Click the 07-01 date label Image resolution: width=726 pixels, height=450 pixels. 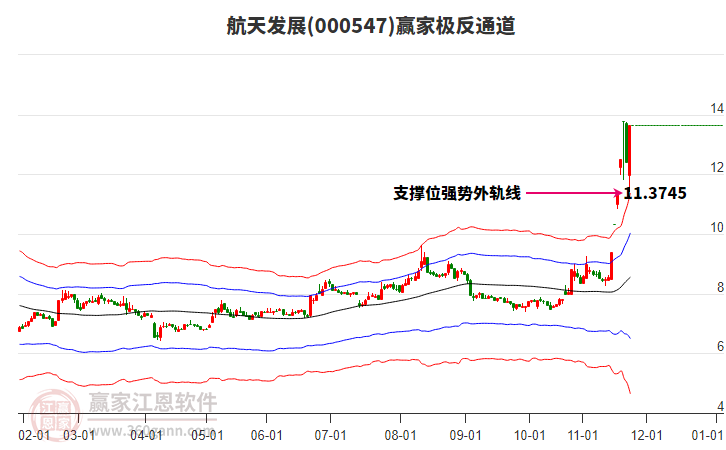[330, 436]
